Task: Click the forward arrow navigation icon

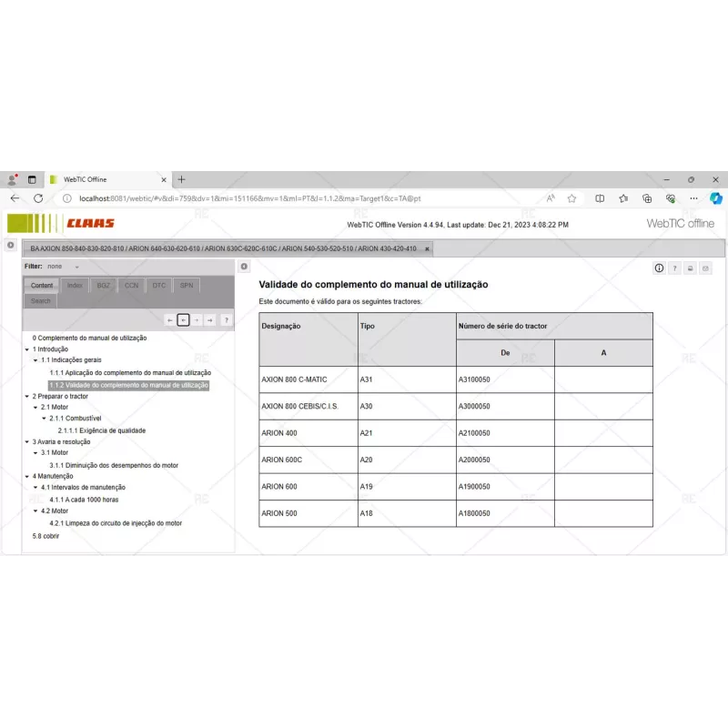Action: [x=197, y=320]
